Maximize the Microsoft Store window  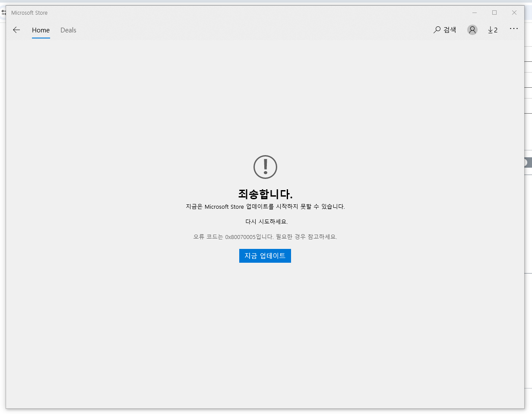494,13
